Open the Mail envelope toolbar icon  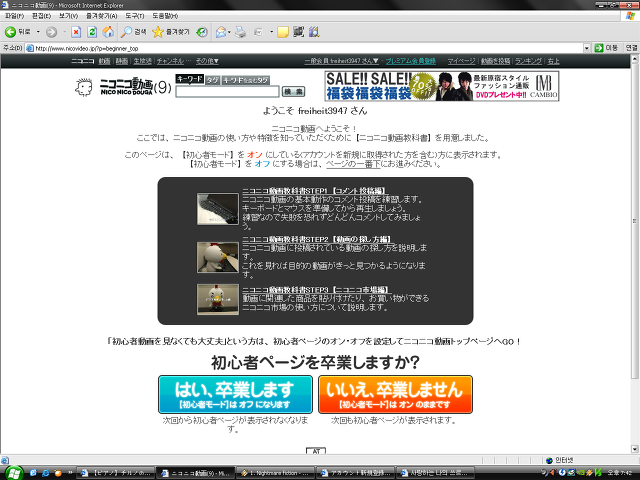[221, 32]
